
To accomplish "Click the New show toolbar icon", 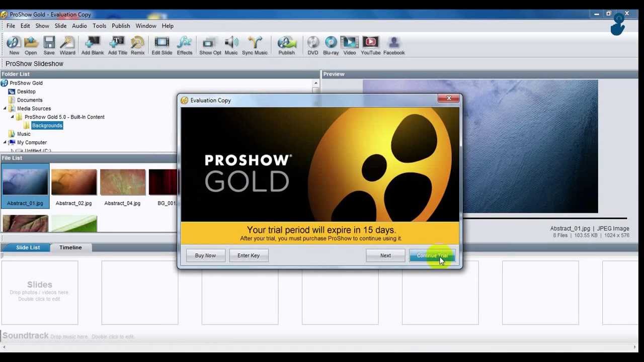I will point(14,46).
